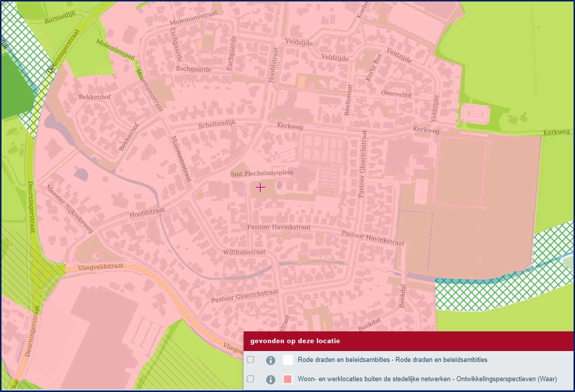Screen dimensions: 575x392
Task: Click the Scholtendijk street label
Action: (217, 126)
